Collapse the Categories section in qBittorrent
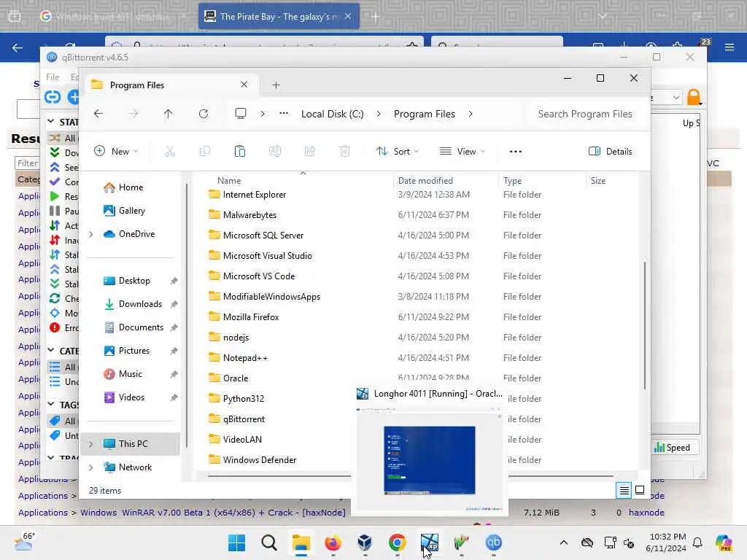 click(51, 351)
